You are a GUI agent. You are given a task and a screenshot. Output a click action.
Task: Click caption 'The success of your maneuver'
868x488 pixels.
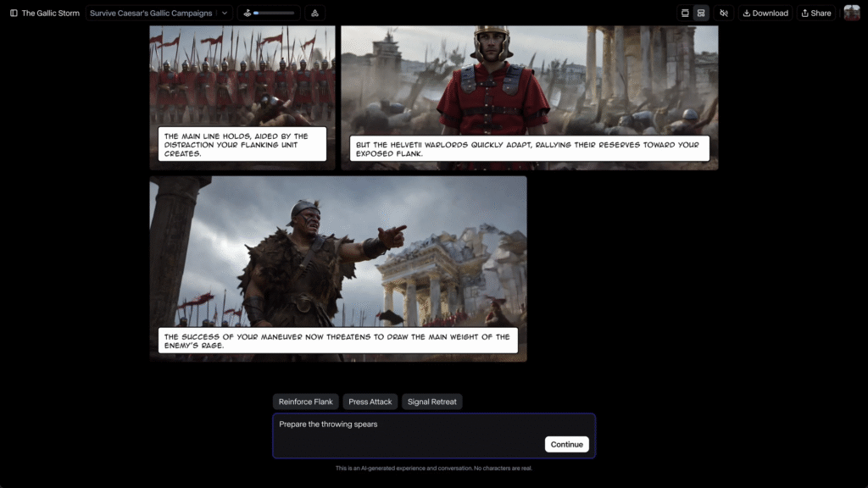click(x=338, y=341)
